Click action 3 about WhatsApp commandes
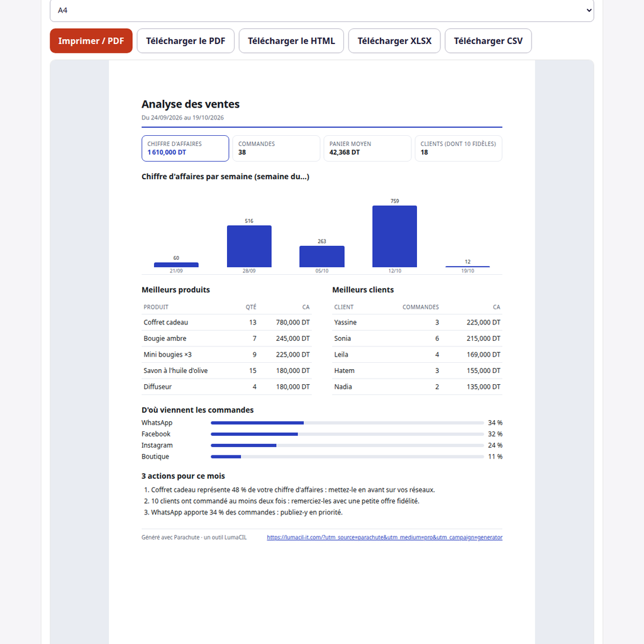This screenshot has width=644, height=644. point(247,513)
